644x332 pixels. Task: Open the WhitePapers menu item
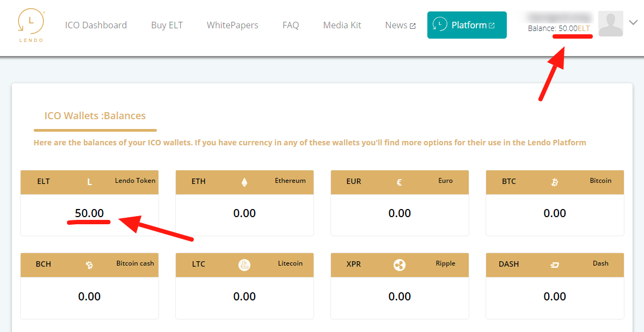(232, 26)
